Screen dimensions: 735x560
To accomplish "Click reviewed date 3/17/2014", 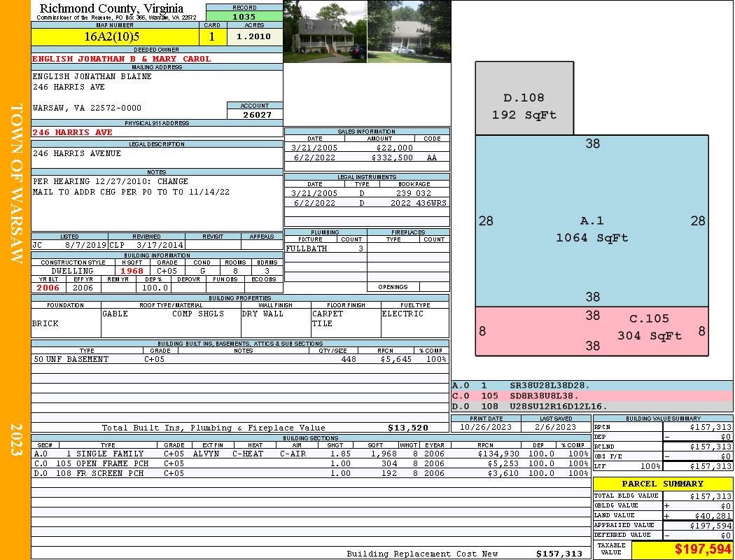I will pyautogui.click(x=160, y=244).
